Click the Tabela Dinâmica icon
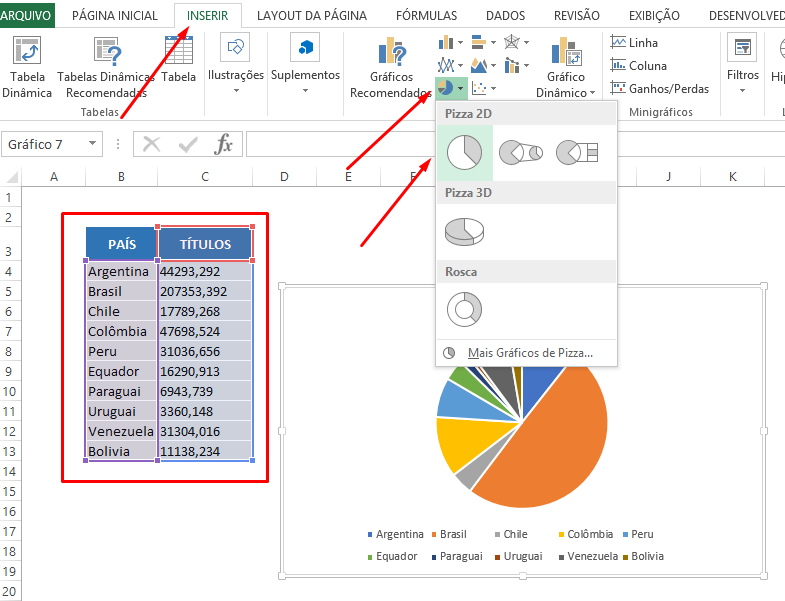 point(27,53)
